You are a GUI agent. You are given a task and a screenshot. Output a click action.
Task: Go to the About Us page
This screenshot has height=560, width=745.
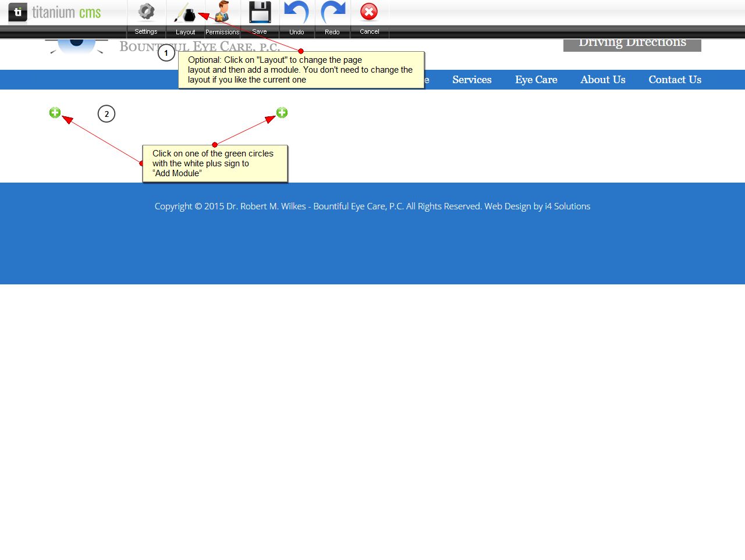(602, 80)
